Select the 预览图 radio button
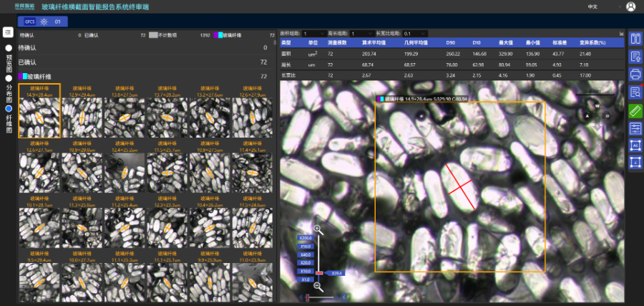The image size is (644, 306). coord(9,47)
